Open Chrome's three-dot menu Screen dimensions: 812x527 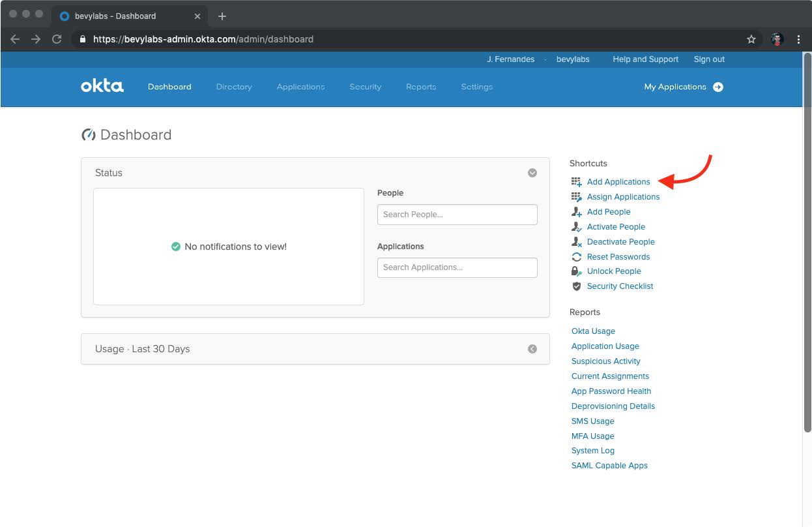coord(799,39)
